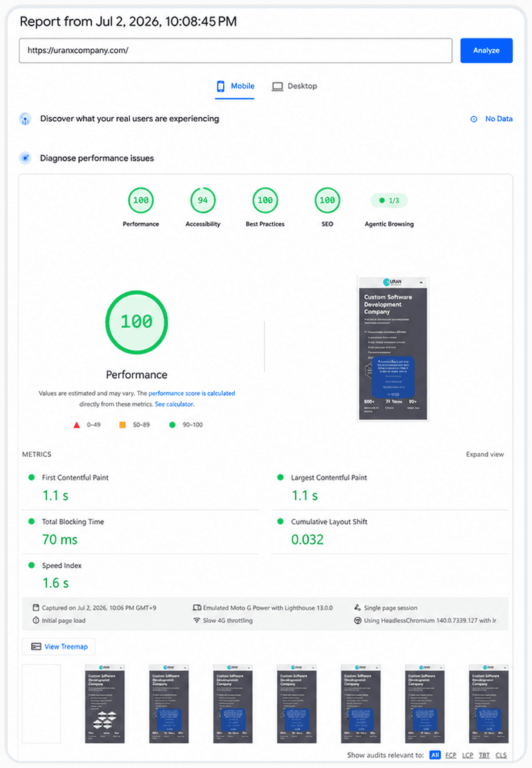The width and height of the screenshot is (532, 768).
Task: Click the orange square 50–89 legend icon
Action: pyautogui.click(x=122, y=424)
